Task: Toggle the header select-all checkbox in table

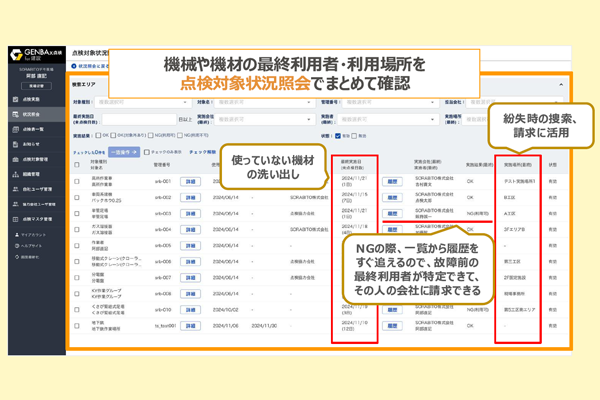Action: (x=78, y=162)
